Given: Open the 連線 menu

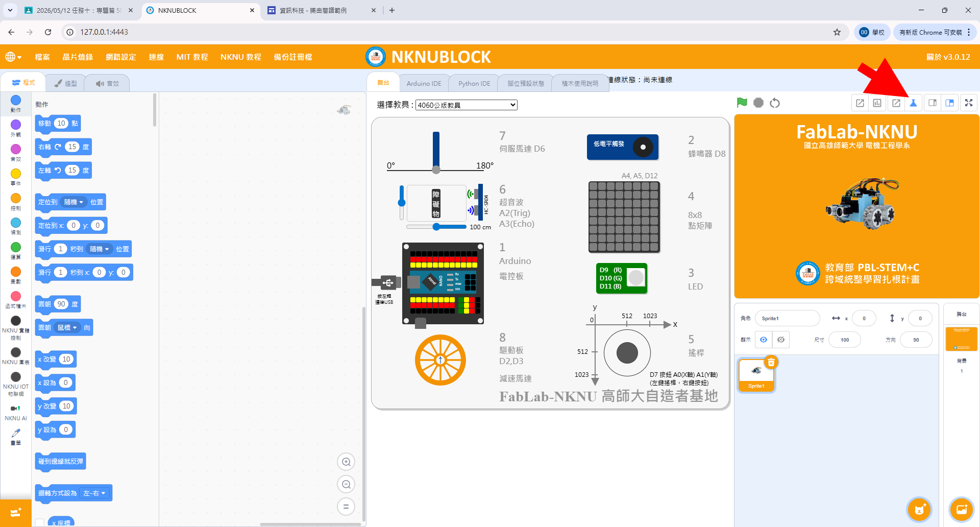Looking at the screenshot, I should [156, 57].
